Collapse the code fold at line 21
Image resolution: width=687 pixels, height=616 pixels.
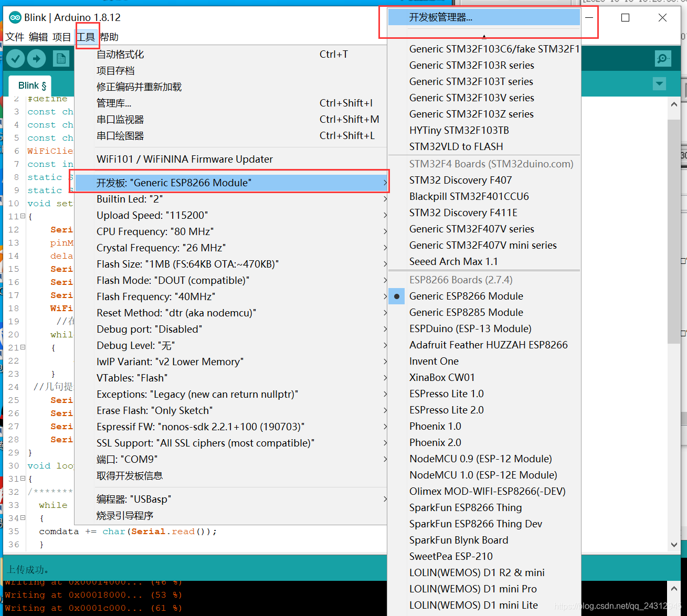click(23, 347)
